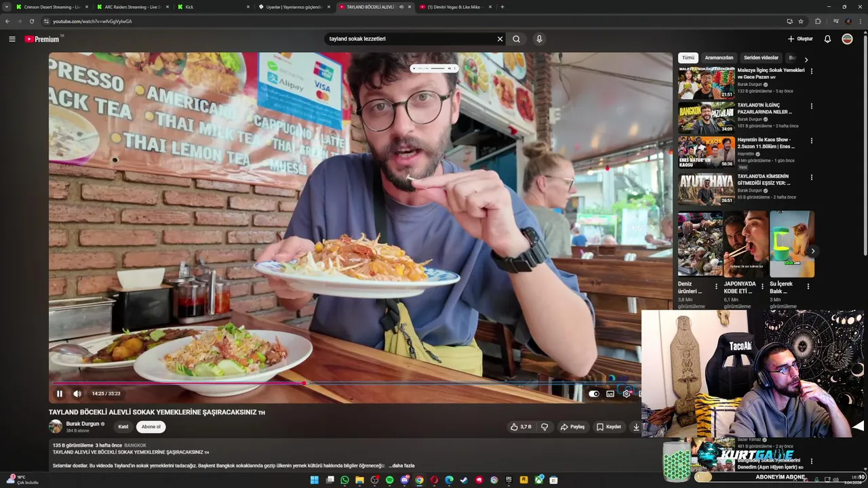The height and width of the screenshot is (488, 868).
Task: Clear the search box with the X icon
Action: coord(500,39)
